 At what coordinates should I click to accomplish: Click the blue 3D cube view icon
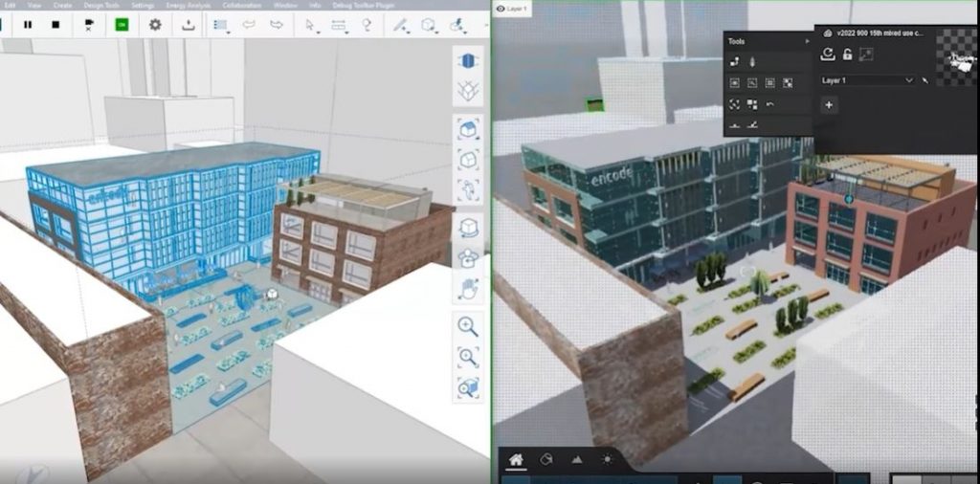coord(468,62)
